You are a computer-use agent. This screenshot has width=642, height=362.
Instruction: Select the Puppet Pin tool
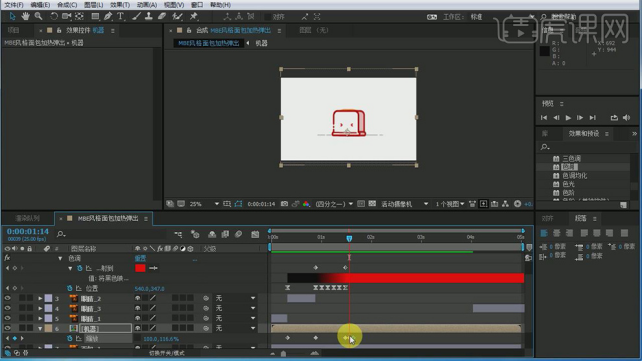pyautogui.click(x=194, y=16)
